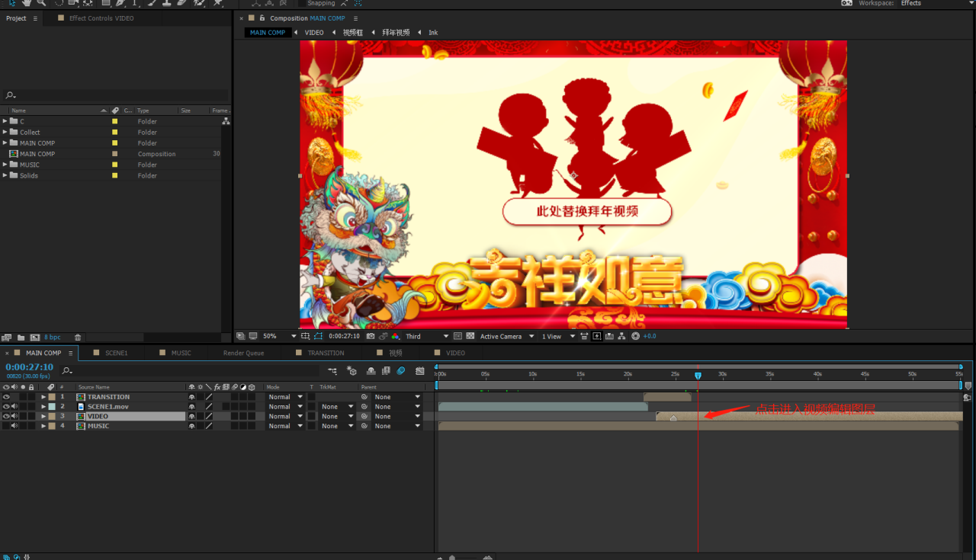Toggle visibility of the SCENE1.mov layer

[6, 407]
